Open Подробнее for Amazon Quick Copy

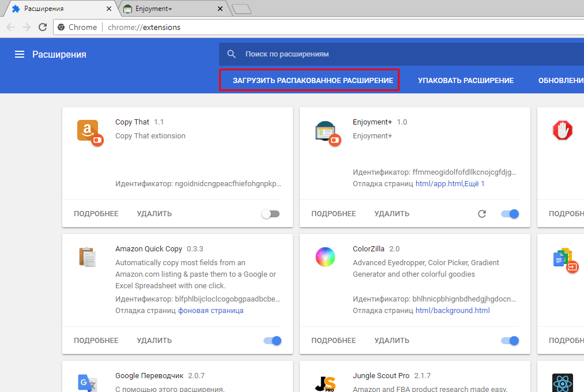[96, 341]
